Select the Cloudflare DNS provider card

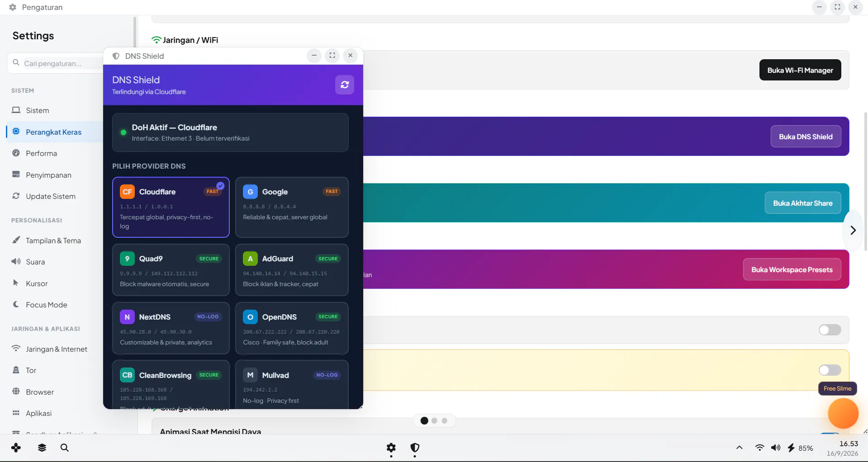pyautogui.click(x=171, y=207)
